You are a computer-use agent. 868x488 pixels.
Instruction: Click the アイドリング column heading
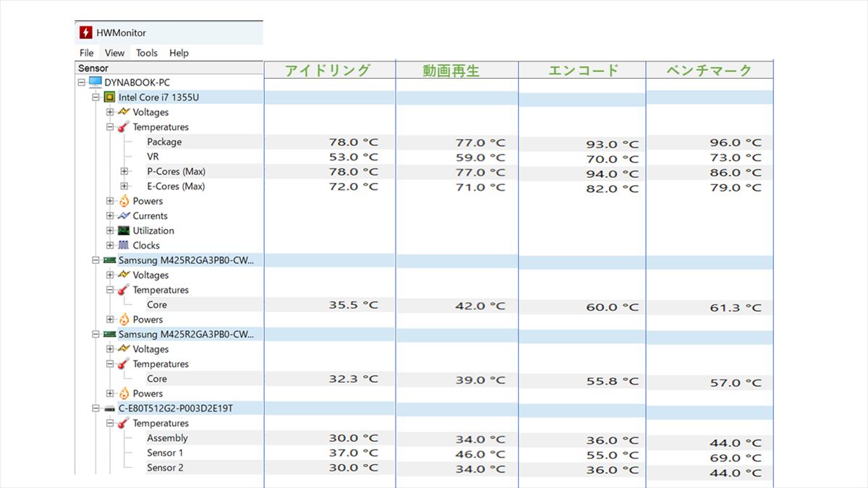[x=327, y=70]
